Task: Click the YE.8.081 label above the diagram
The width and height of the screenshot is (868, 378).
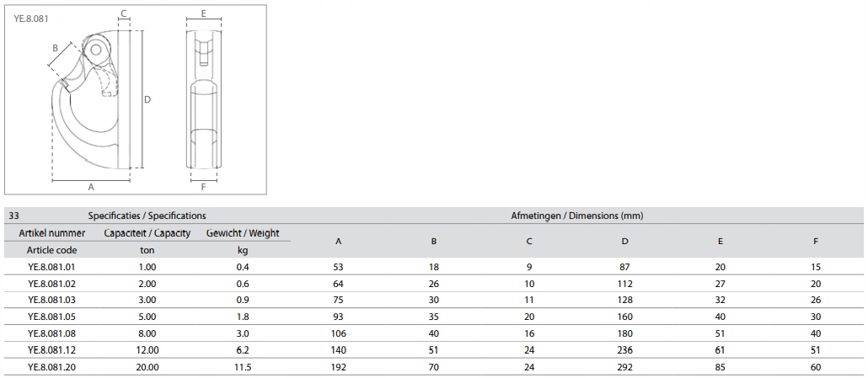Action: (31, 15)
